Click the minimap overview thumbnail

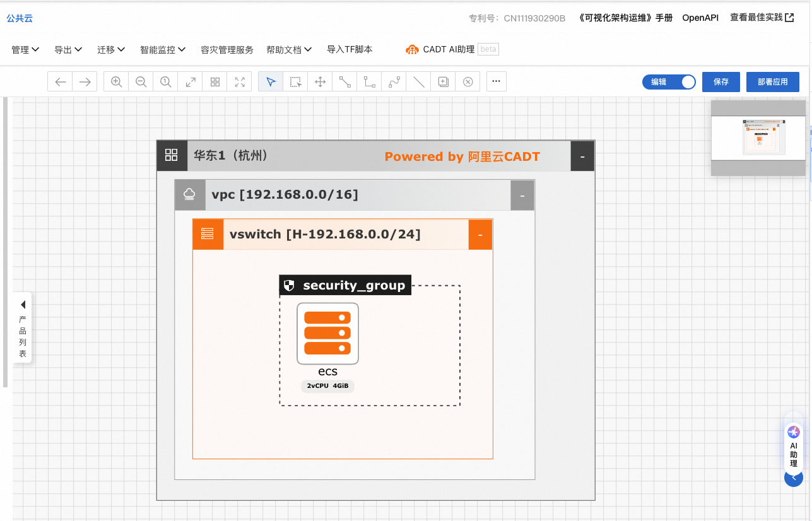[758, 138]
